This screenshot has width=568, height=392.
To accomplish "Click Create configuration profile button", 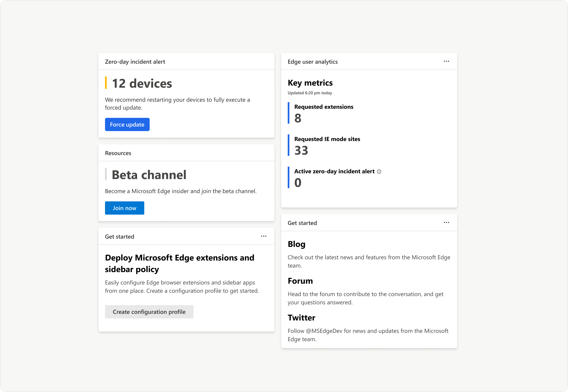I will (149, 312).
